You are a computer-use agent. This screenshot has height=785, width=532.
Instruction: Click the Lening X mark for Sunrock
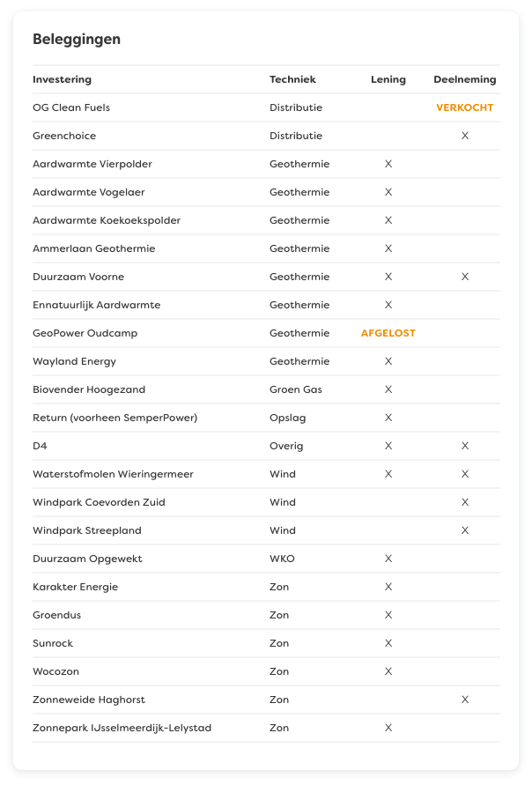(388, 643)
